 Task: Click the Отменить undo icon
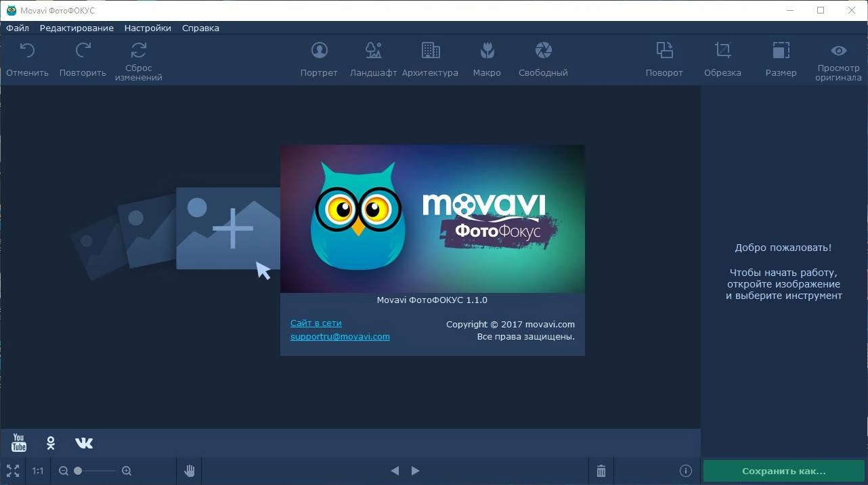click(27, 51)
